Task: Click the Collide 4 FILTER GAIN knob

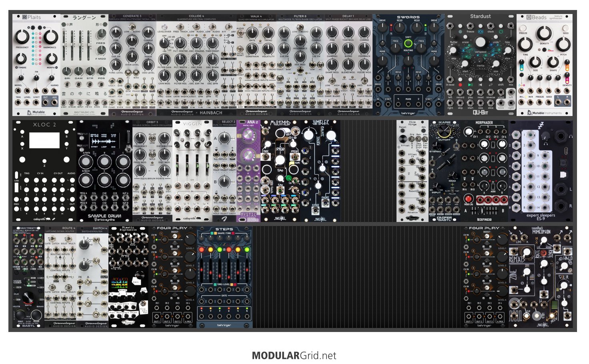Action: (164, 59)
